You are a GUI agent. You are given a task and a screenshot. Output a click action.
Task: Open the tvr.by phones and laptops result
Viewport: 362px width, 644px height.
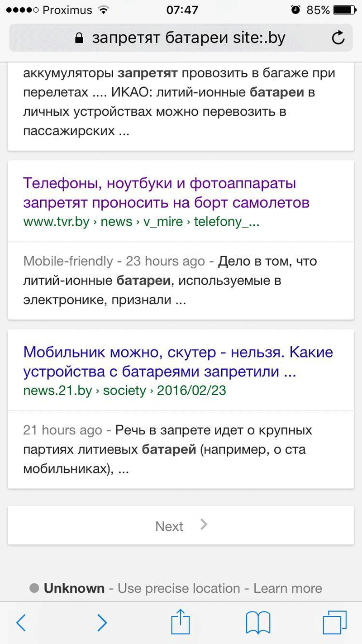click(x=166, y=193)
